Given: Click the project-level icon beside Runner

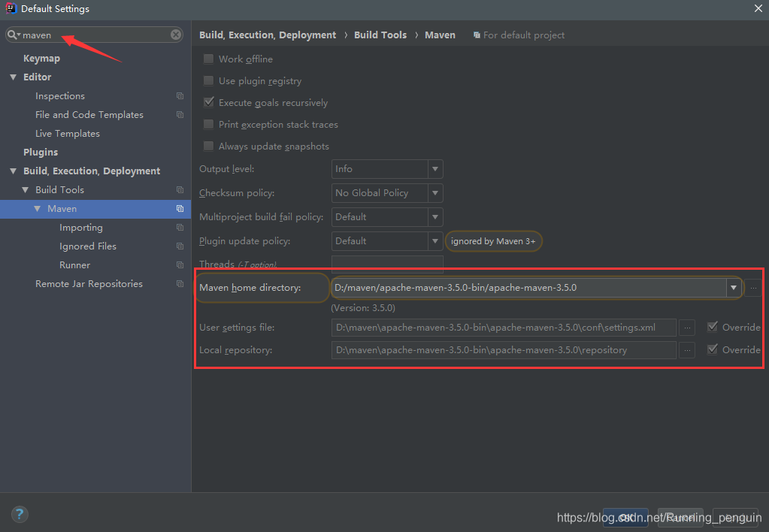Looking at the screenshot, I should pyautogui.click(x=180, y=264).
